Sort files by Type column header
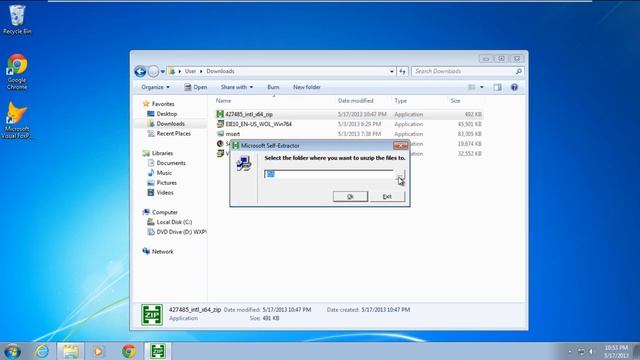Screen dimensions: 640x360 pos(400,100)
